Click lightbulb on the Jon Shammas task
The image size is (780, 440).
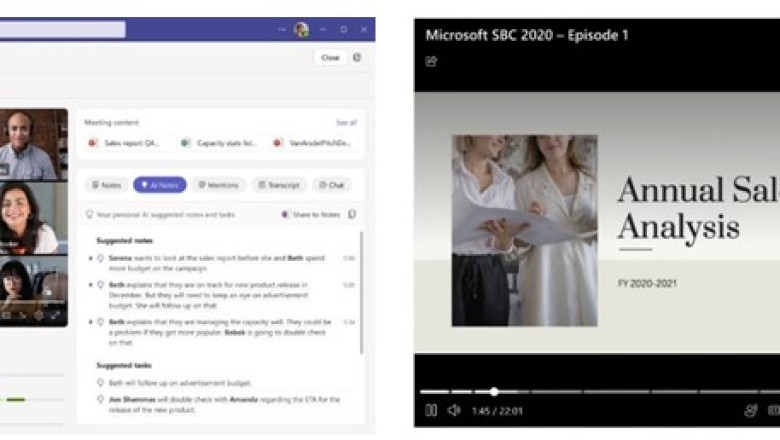click(100, 399)
